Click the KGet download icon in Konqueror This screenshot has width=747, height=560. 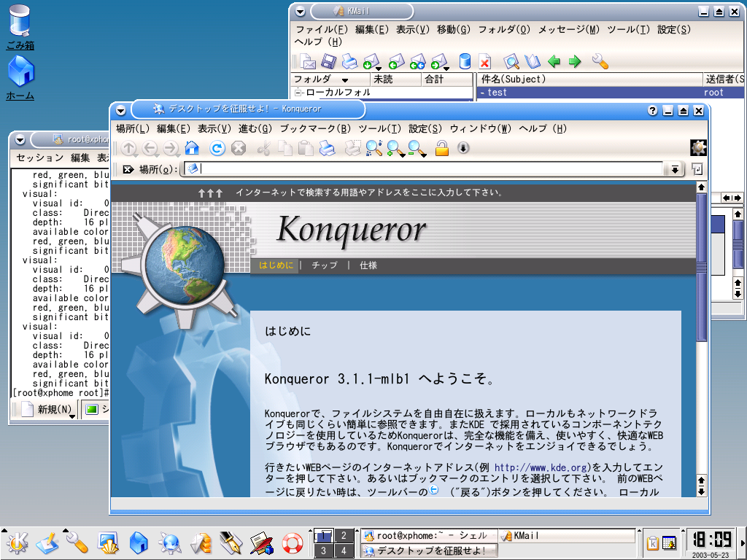(x=463, y=148)
